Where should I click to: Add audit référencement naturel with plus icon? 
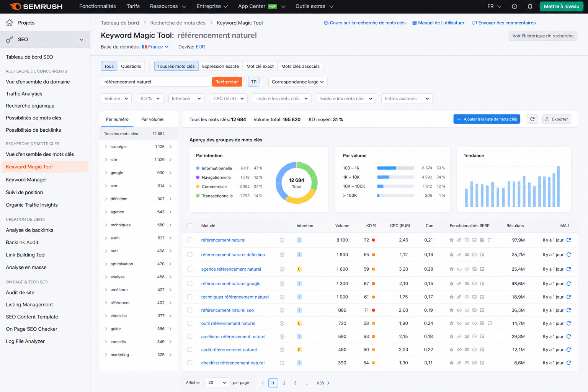[x=282, y=350]
